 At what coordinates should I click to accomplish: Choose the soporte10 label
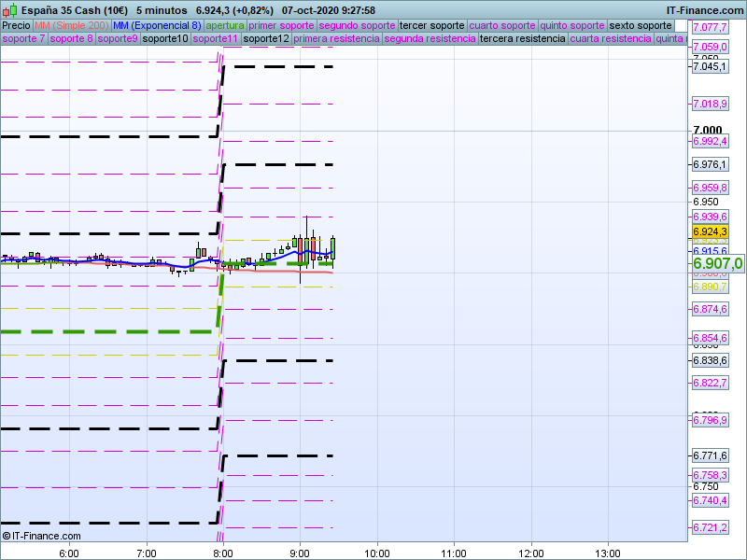pos(165,38)
